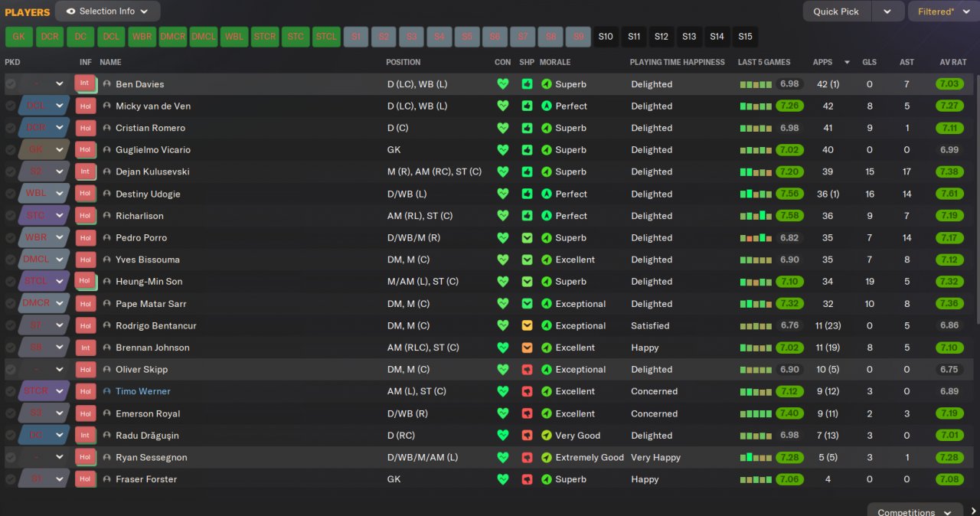Select the STCL position slot button
Viewport: 980px width, 516px height.
pos(326,36)
